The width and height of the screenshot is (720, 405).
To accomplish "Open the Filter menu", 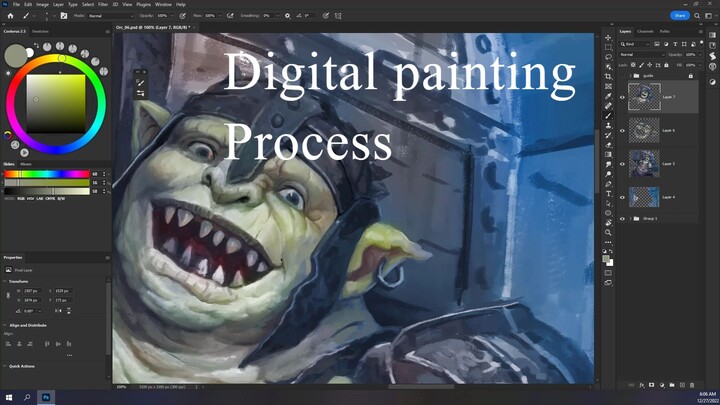I will (x=103, y=4).
